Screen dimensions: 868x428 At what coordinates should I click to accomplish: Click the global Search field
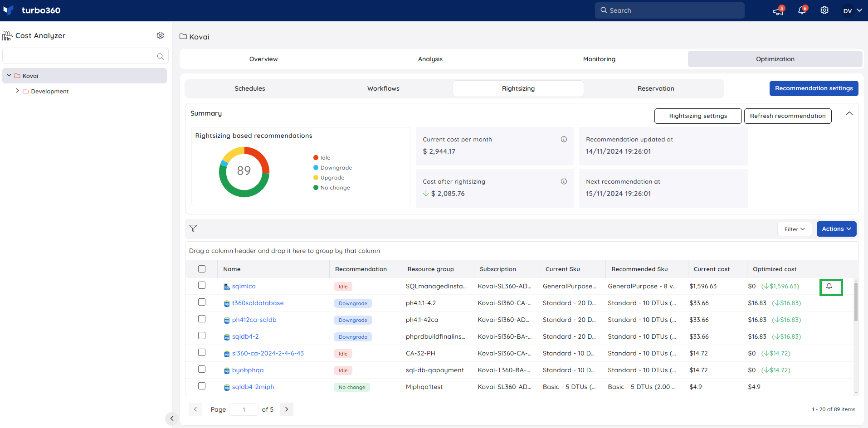coord(669,10)
